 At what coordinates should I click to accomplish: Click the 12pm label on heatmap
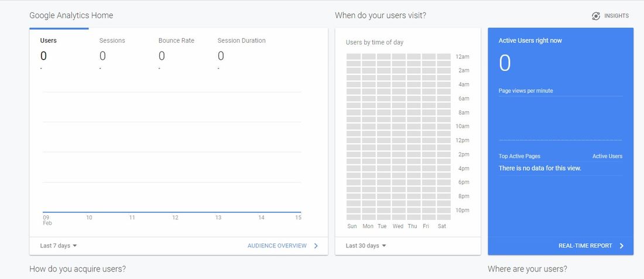[x=463, y=140]
